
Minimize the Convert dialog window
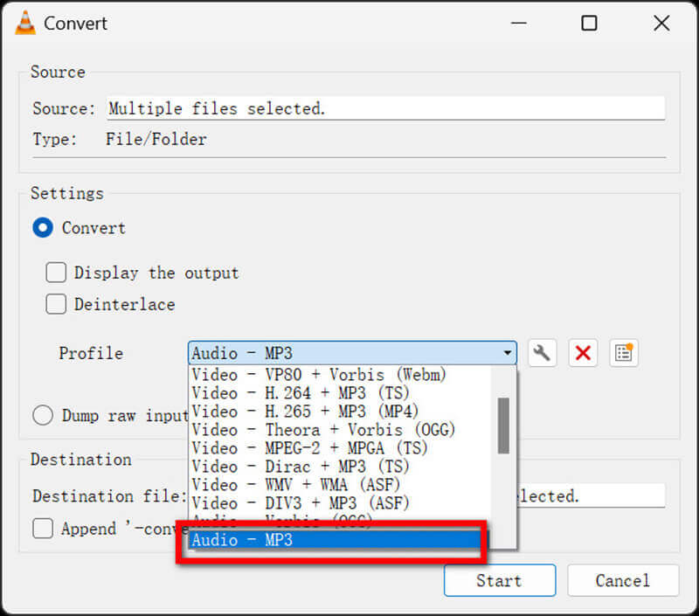(x=519, y=23)
